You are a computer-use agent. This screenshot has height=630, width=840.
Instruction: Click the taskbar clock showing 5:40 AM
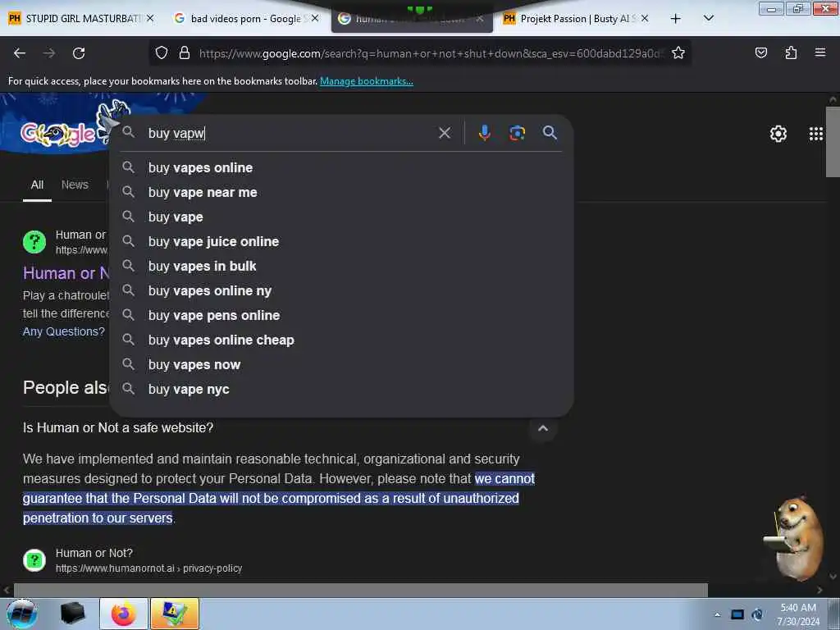[x=798, y=614]
